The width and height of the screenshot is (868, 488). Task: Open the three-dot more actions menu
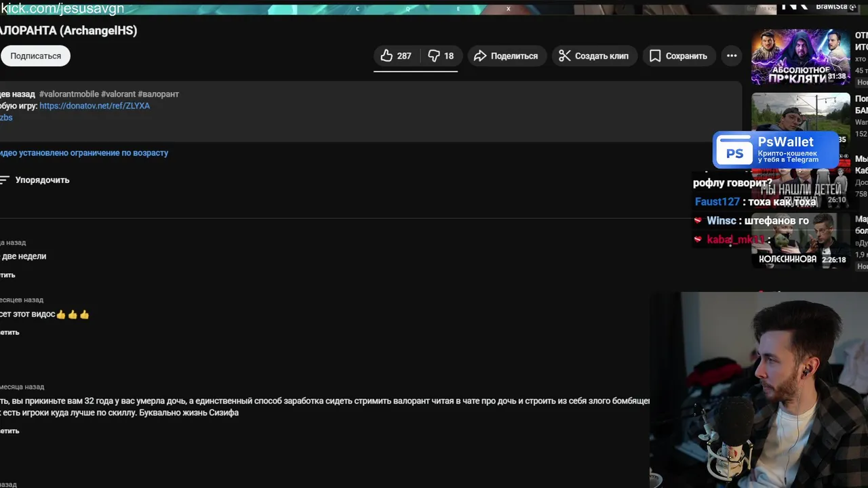tap(732, 56)
